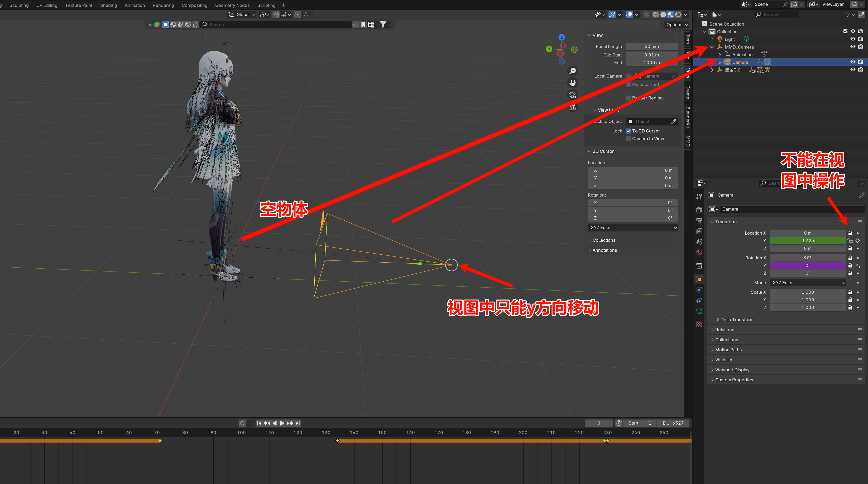Open the View Layer properties tab

[x=699, y=231]
